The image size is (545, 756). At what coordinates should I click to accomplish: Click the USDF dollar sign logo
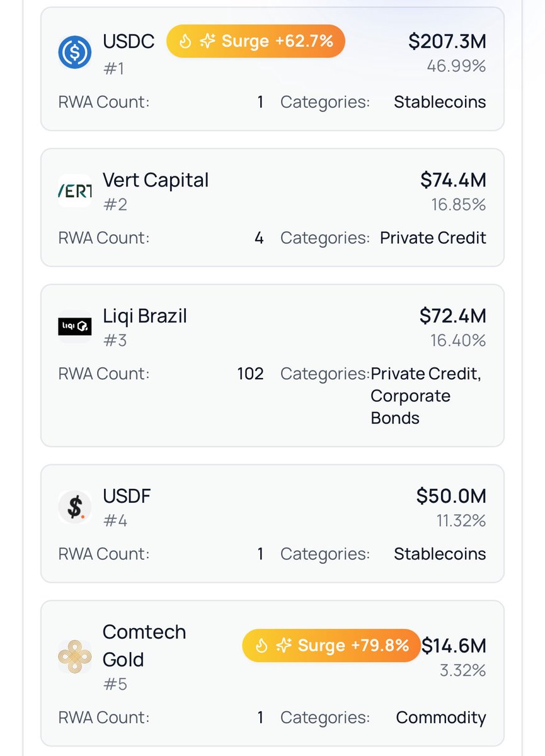(x=75, y=507)
